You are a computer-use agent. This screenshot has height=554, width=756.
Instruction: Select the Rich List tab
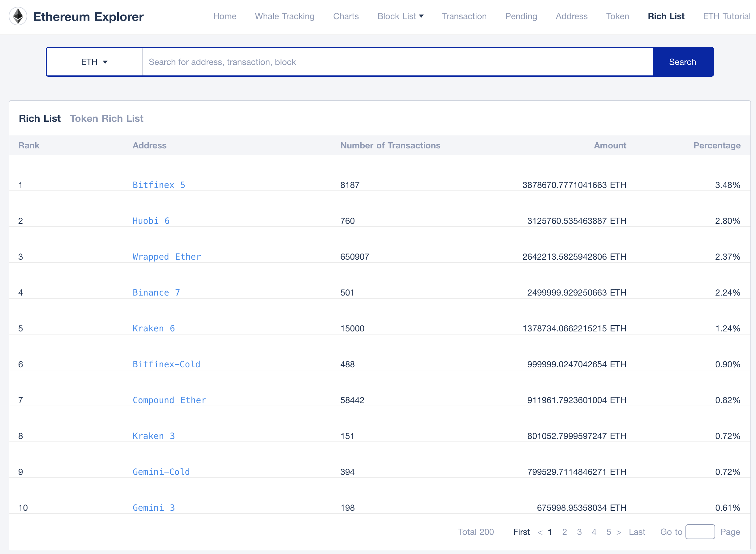point(40,118)
